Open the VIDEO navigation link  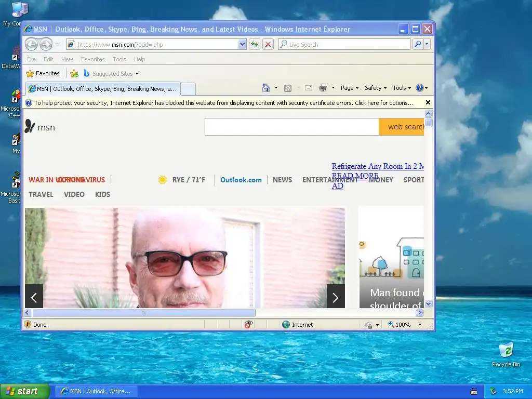tap(74, 194)
